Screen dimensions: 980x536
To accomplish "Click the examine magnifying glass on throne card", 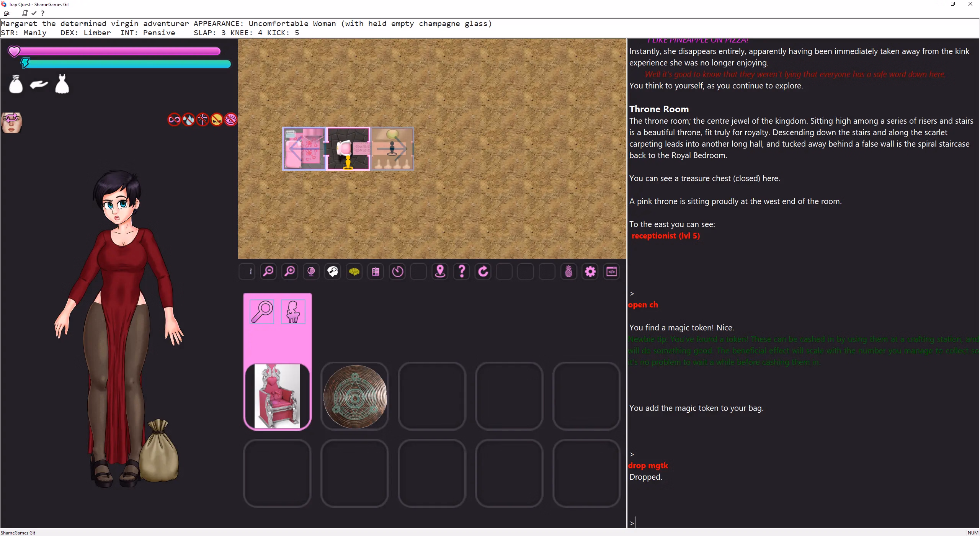I will [x=262, y=312].
